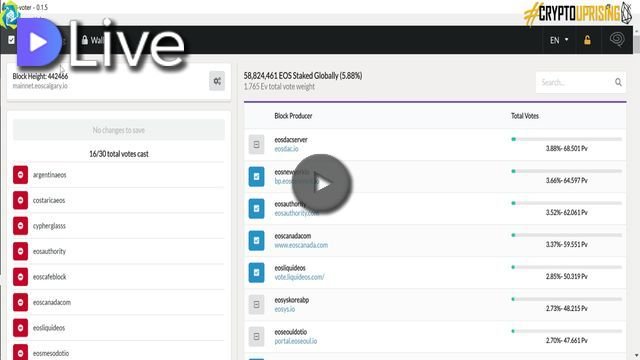Click eoseouldotio vote progress bar
The width and height of the screenshot is (640, 360).
click(x=567, y=331)
